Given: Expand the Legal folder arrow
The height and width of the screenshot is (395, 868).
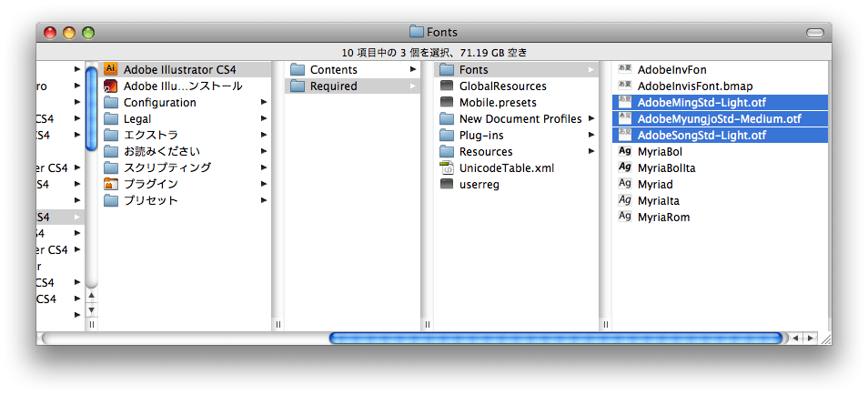Looking at the screenshot, I should click(264, 118).
